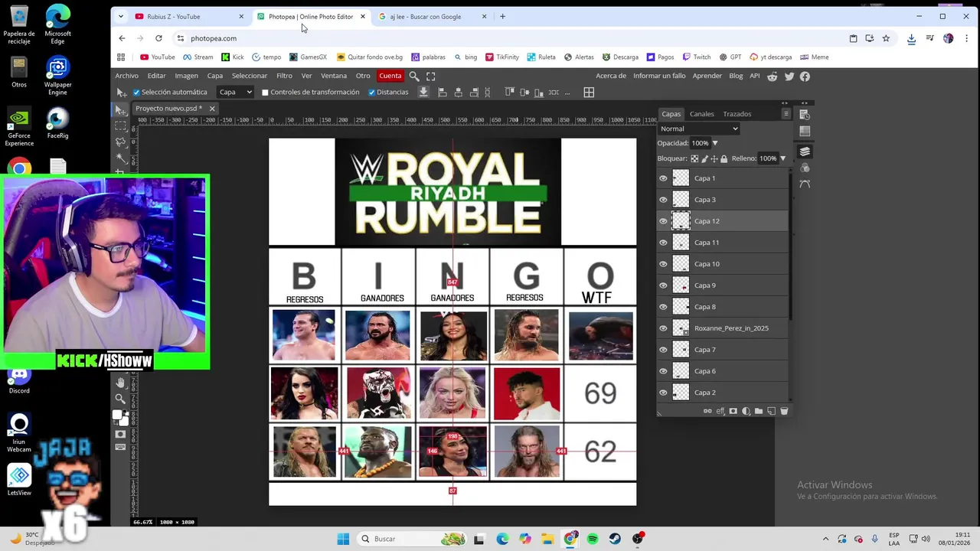This screenshot has width=980, height=551.
Task: Click the download layer as image icon
Action: (423, 92)
